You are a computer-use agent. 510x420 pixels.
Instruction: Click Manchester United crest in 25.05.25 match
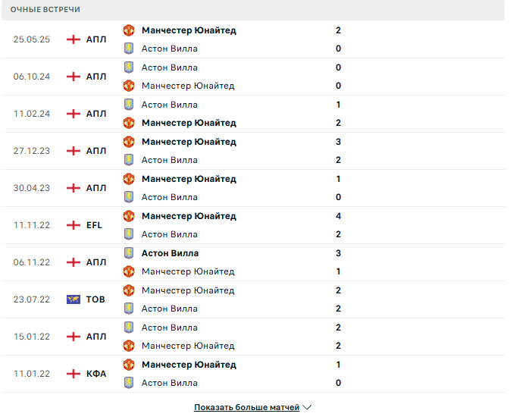[x=129, y=30]
